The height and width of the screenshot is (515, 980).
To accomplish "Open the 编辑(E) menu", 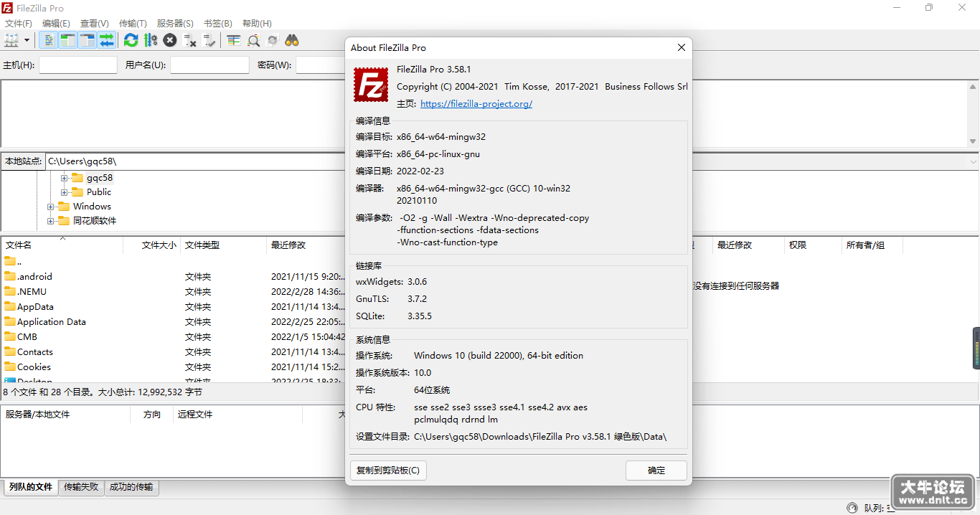I will (x=56, y=24).
